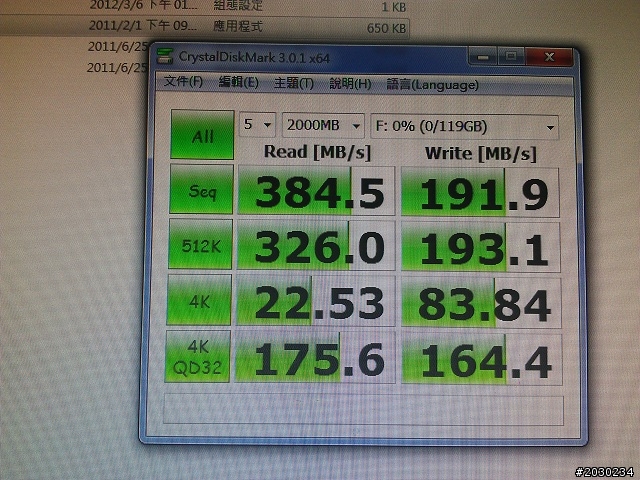Select the 650 KB 應用程式 file row in Explorer

click(x=204, y=27)
